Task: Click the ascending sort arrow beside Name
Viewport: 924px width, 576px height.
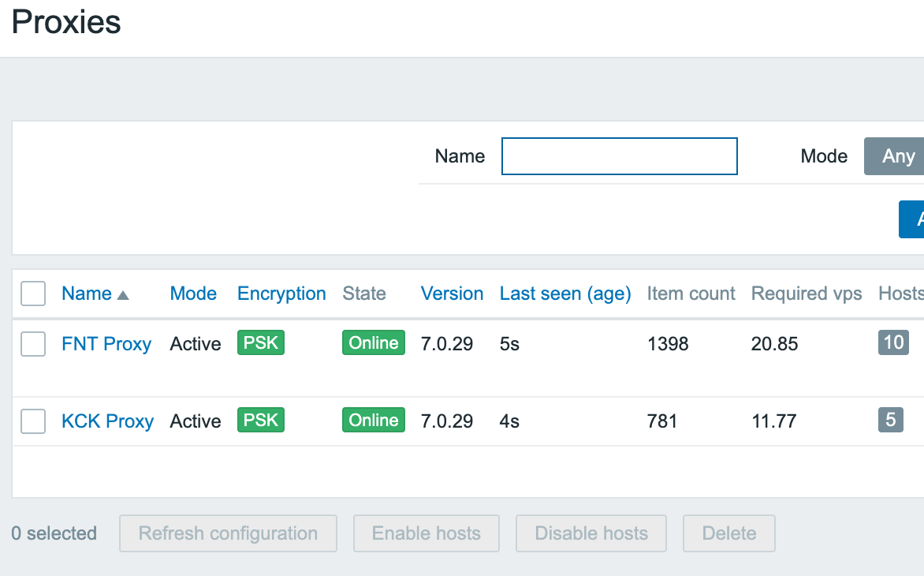Action: click(122, 295)
